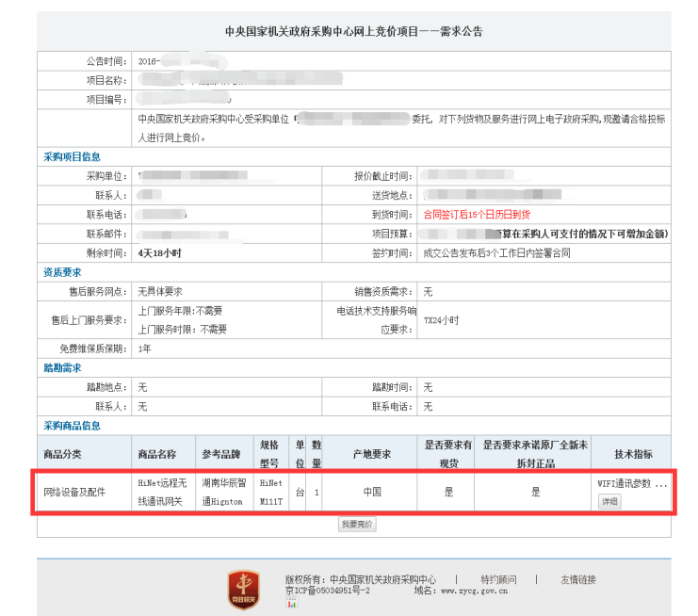
Task: Click the 详细 button under 技术指标
Action: pyautogui.click(x=610, y=501)
